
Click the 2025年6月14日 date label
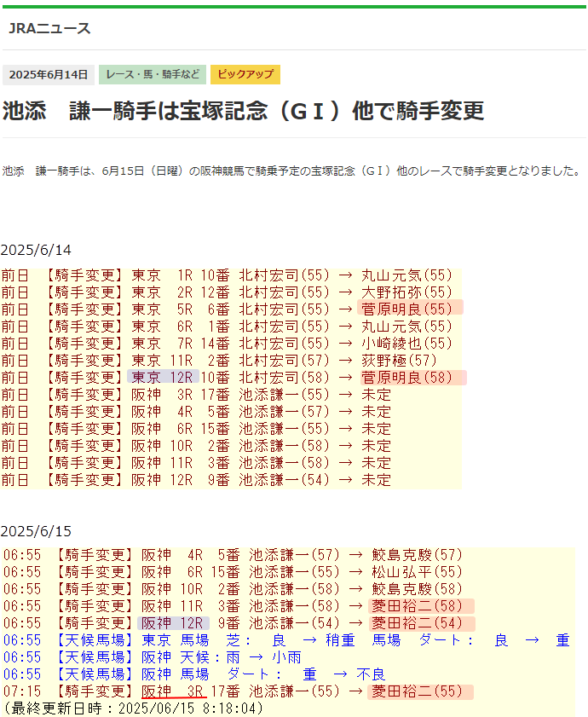[x=49, y=74]
